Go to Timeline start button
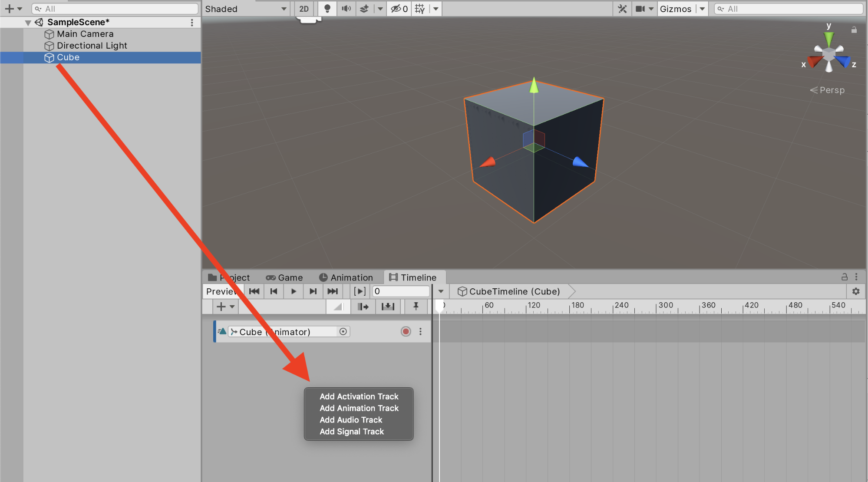Viewport: 868px width, 482px height. click(x=254, y=291)
